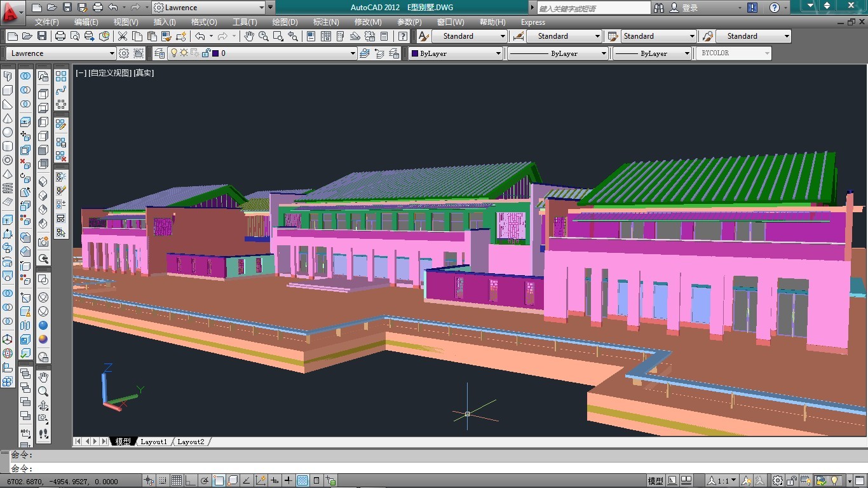Click the Plot (print) icon in standard toolbar
Image resolution: width=868 pixels, height=488 pixels.
[x=60, y=36]
